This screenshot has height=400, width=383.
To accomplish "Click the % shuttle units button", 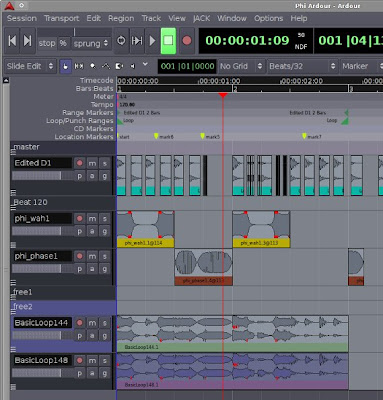I will 63,43.
